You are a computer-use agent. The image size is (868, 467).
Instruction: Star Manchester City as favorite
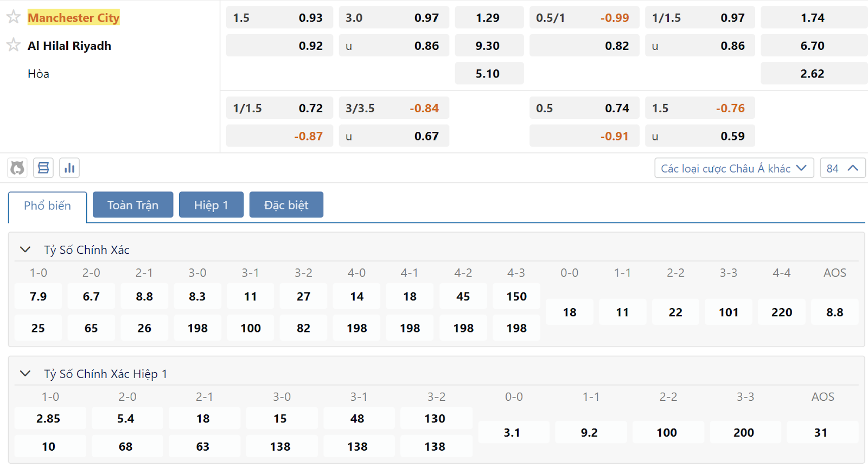click(x=14, y=17)
